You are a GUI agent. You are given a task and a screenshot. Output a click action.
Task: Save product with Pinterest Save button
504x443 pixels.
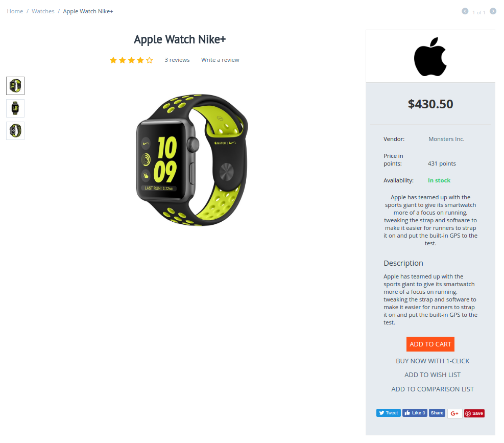click(474, 413)
